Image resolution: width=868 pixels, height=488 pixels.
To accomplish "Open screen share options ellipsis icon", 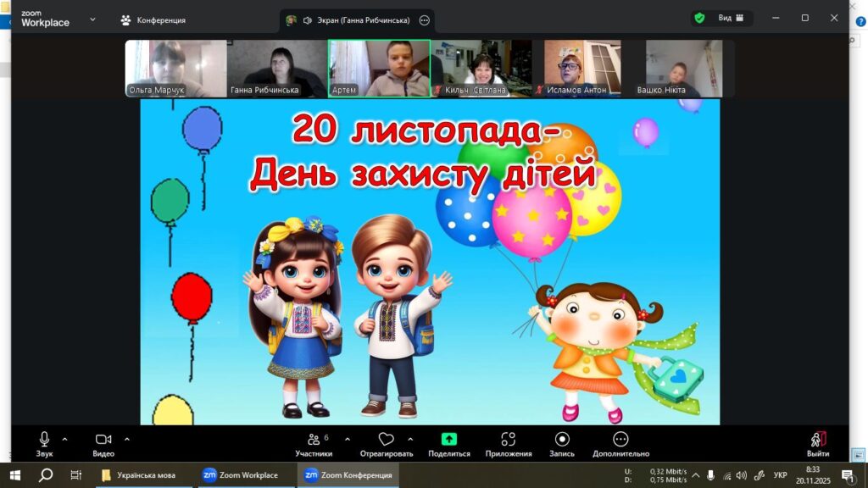I will click(x=425, y=19).
